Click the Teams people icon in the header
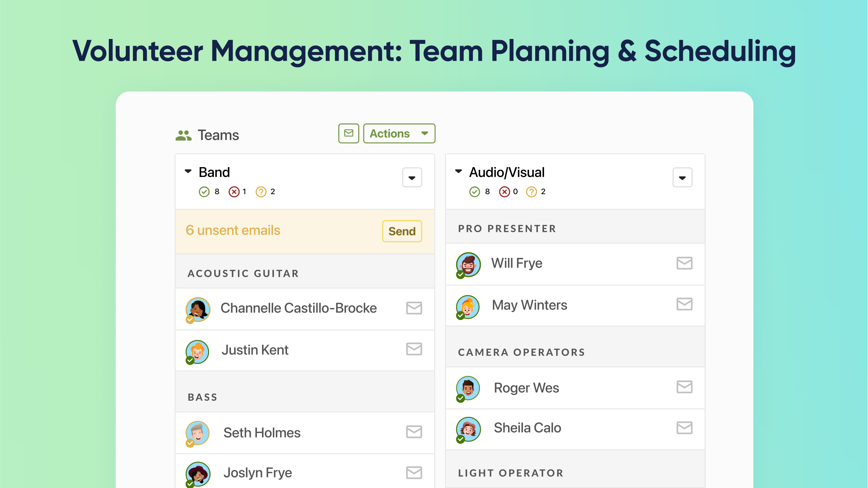 [x=183, y=134]
